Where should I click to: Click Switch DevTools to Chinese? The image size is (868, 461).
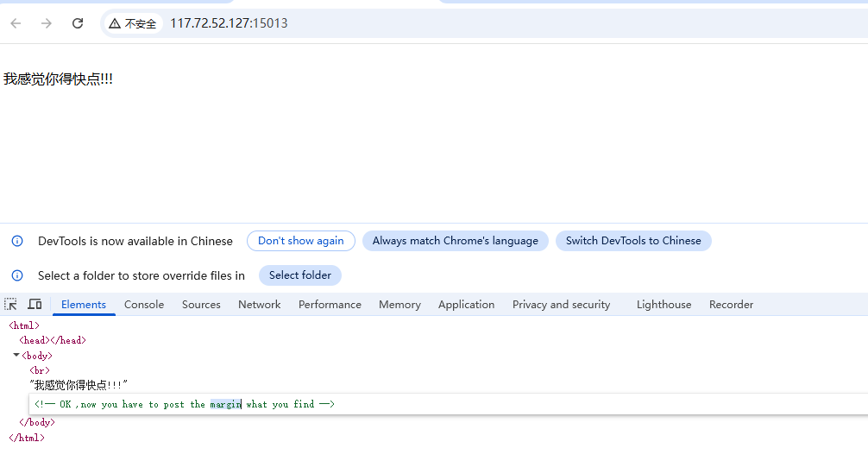point(633,241)
